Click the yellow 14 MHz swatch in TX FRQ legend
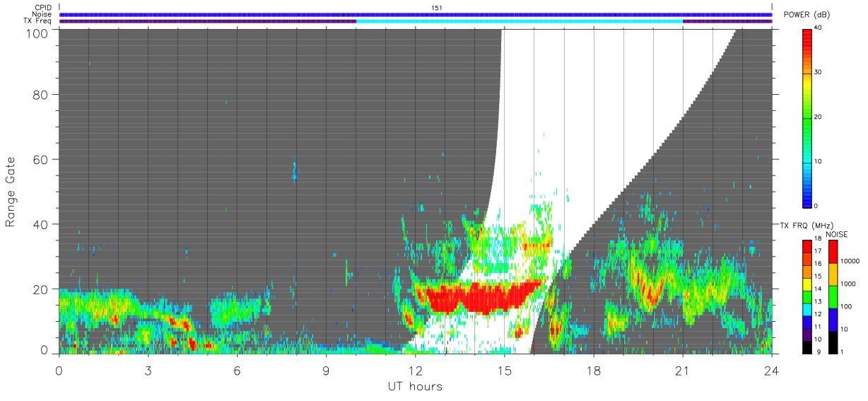The height and width of the screenshot is (401, 868). 807,285
